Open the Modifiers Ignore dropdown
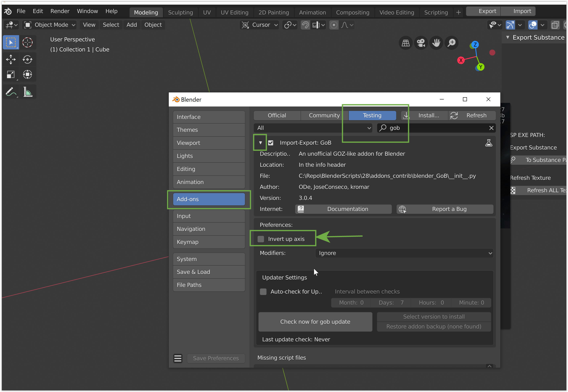Screen dimensions: 568x392 tap(404, 253)
